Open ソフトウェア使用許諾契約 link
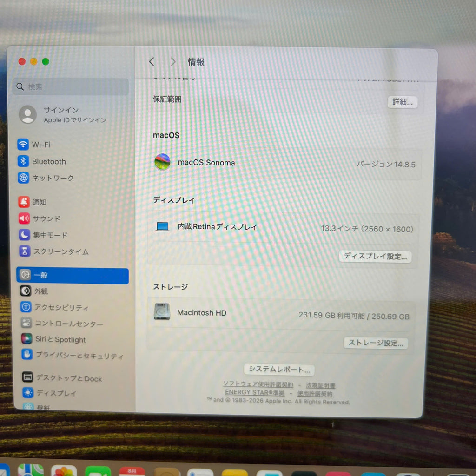476x476 pixels. tap(258, 384)
